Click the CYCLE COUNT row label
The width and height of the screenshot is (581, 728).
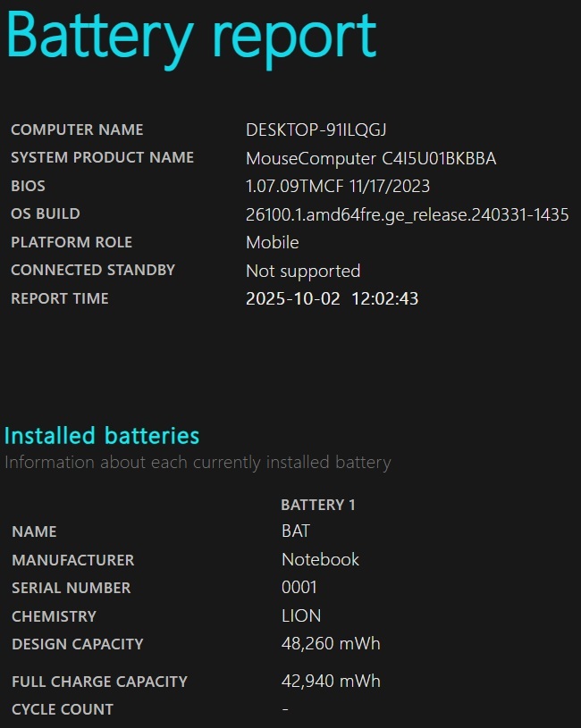[63, 709]
